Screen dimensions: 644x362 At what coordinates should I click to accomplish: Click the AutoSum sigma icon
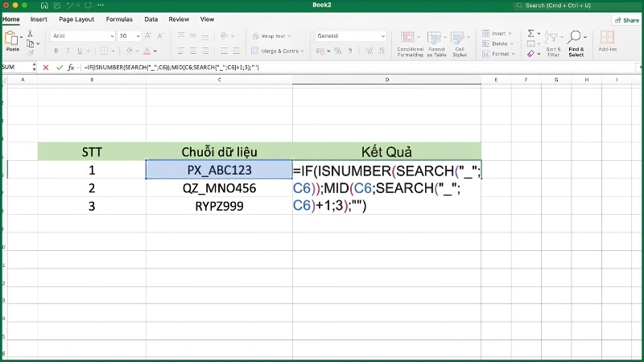[531, 33]
